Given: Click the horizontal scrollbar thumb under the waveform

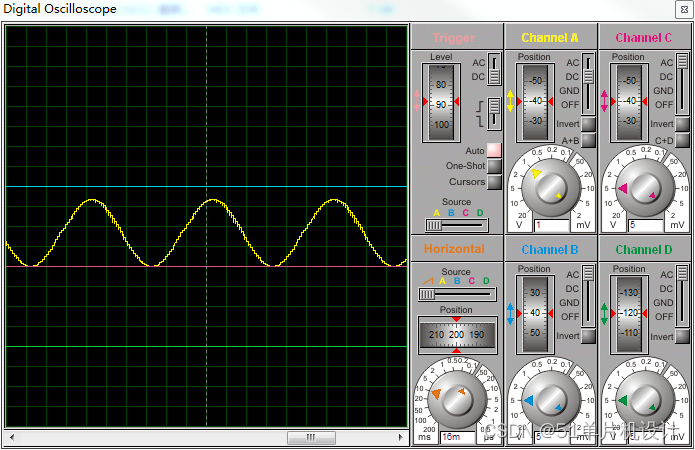Looking at the screenshot, I should point(311,437).
